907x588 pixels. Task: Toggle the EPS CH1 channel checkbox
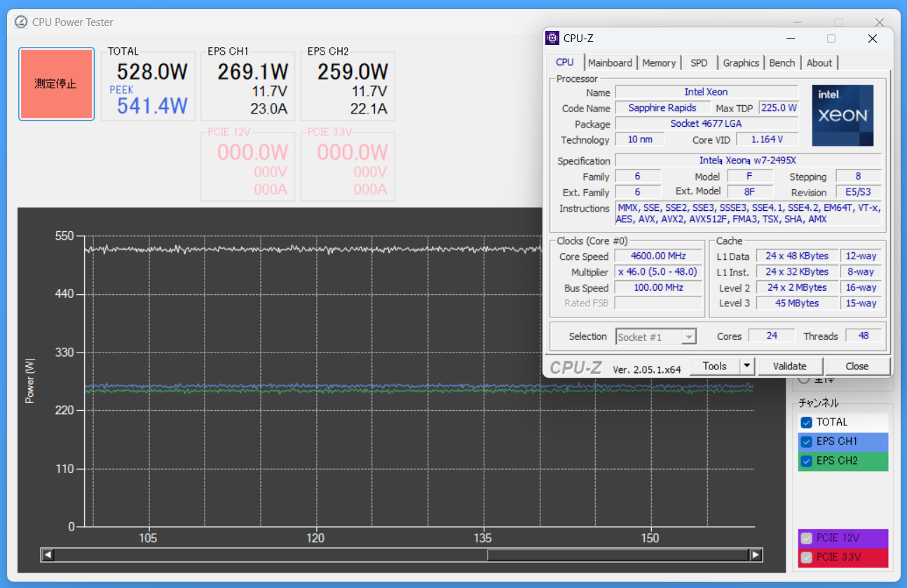[x=806, y=442]
